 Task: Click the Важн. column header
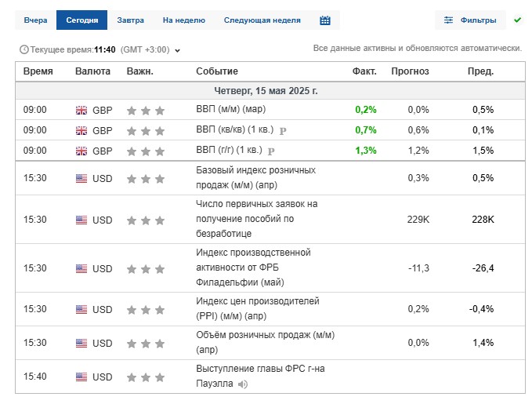pyautogui.click(x=139, y=71)
